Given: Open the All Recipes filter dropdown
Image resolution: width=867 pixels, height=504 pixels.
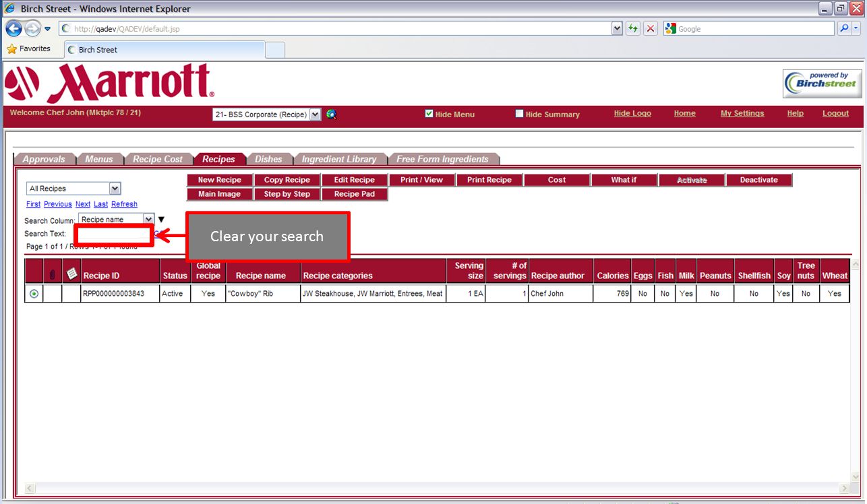Looking at the screenshot, I should tap(73, 189).
